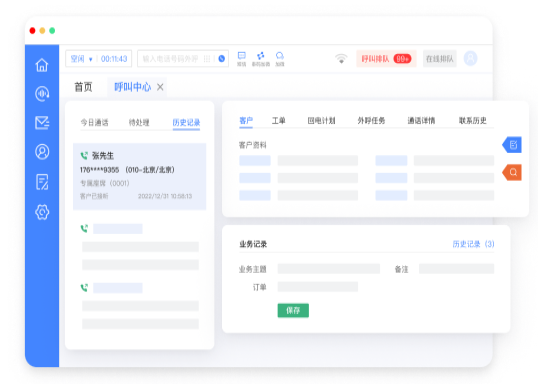Click the blue dial call button

[x=222, y=59]
